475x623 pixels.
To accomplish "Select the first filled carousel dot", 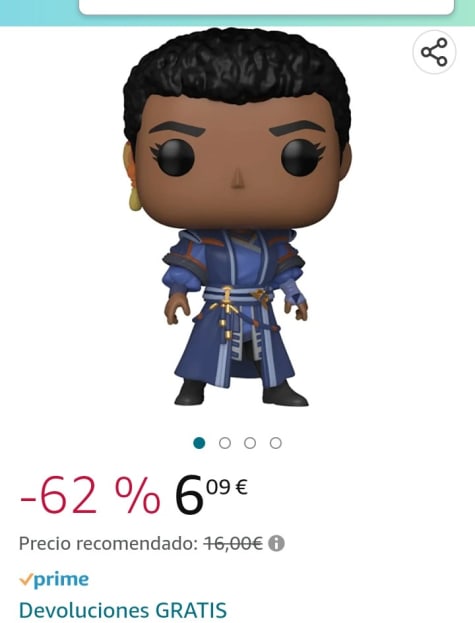I will click(199, 443).
